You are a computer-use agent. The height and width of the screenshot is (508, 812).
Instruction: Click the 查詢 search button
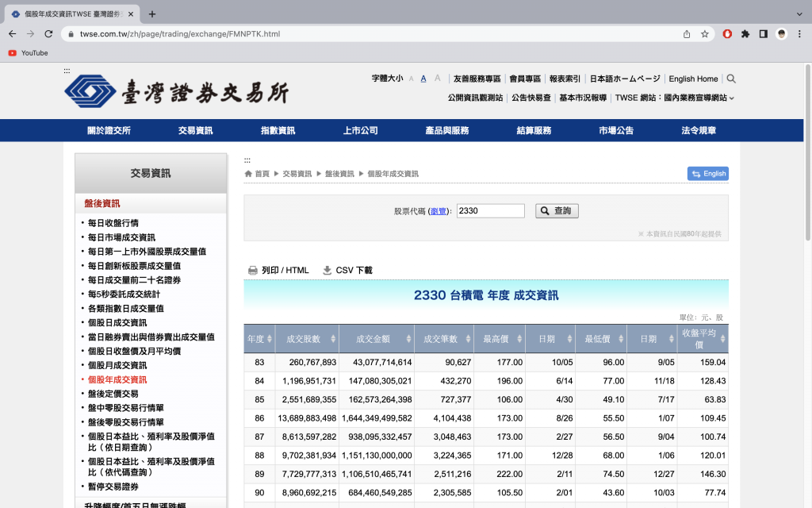click(x=557, y=211)
